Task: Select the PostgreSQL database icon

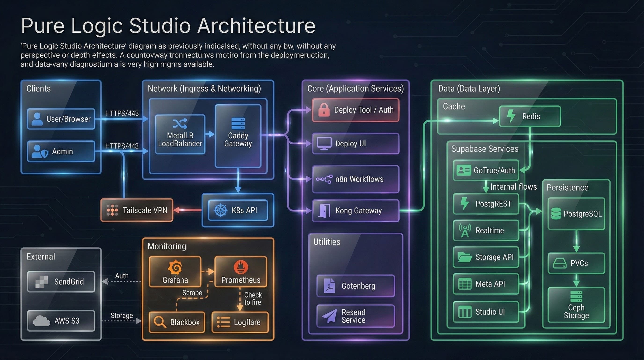Action: click(556, 214)
